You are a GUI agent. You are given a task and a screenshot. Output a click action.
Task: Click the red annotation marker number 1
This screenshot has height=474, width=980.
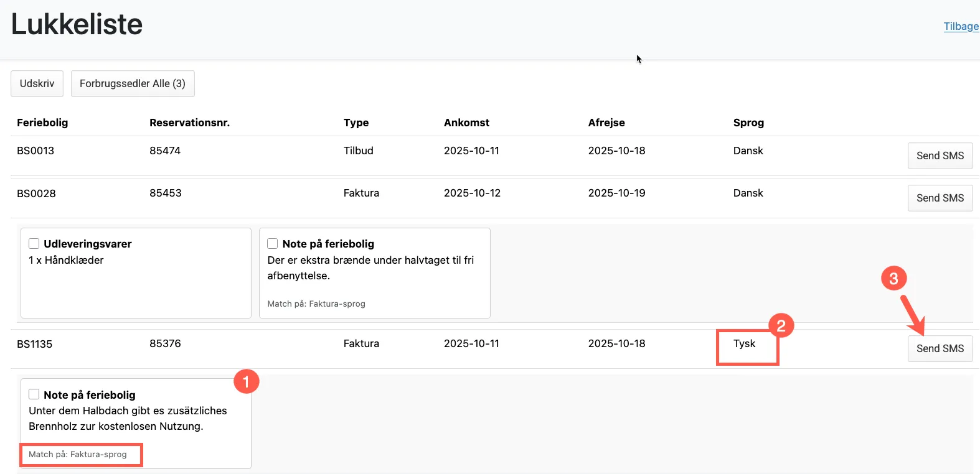tap(246, 381)
